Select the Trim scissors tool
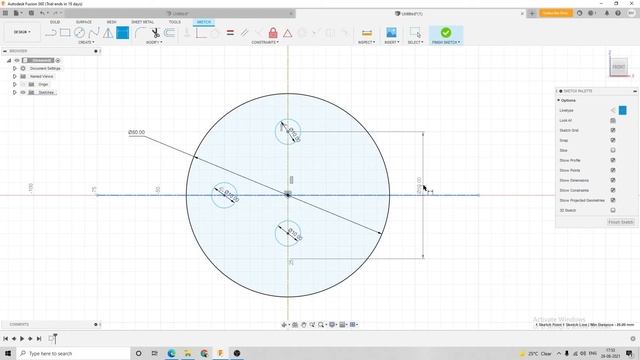Viewport: 640px width, 360px height. tap(155, 33)
